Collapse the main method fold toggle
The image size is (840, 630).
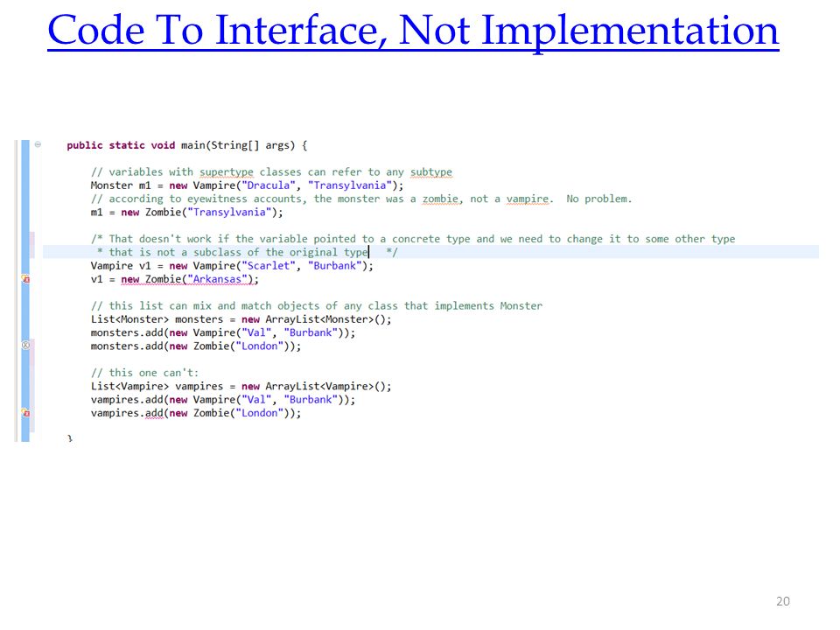coord(38,144)
